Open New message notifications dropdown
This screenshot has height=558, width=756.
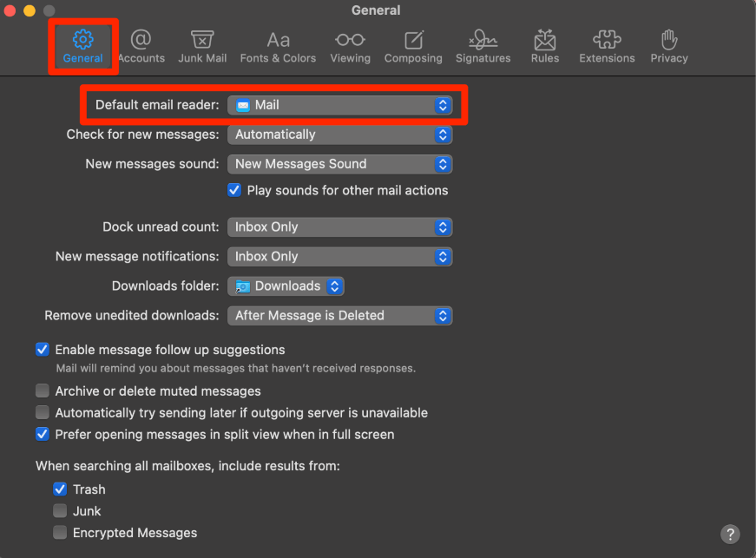point(340,257)
